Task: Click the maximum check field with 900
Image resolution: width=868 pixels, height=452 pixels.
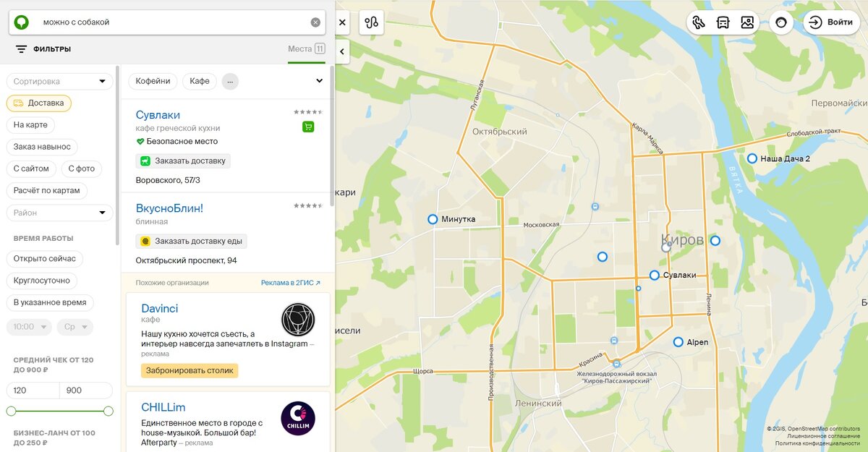Action: pyautogui.click(x=86, y=391)
